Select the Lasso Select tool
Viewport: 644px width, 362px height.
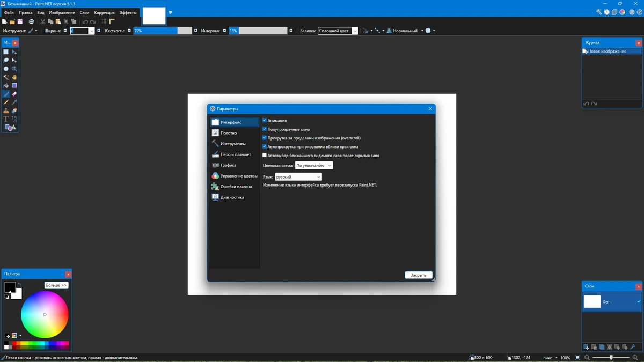point(6,61)
